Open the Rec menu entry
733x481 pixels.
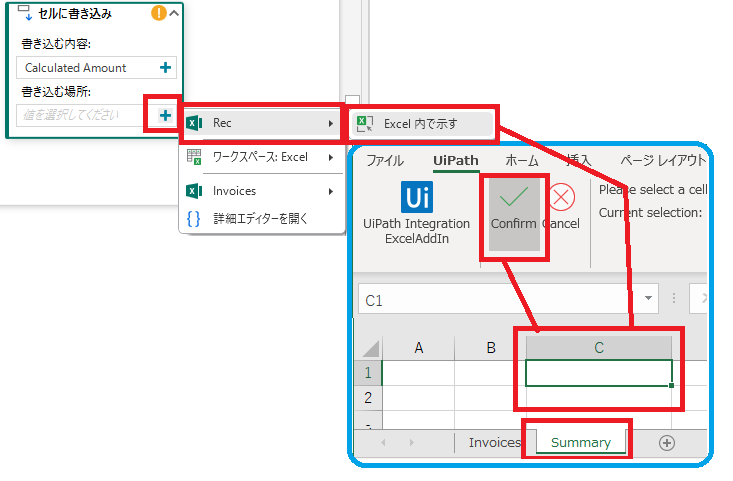(x=261, y=123)
